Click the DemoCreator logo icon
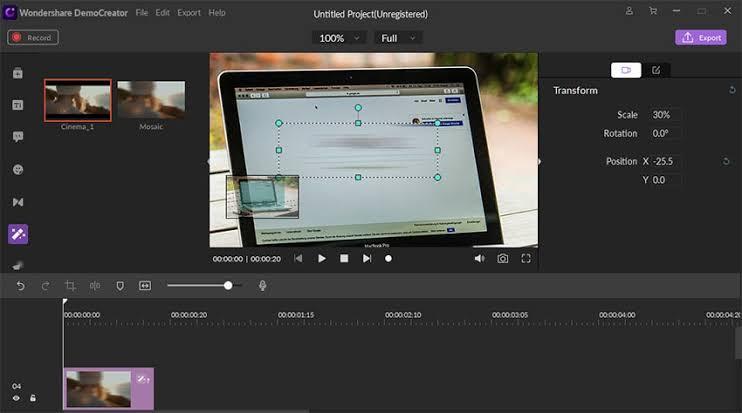This screenshot has width=742, height=413. (9, 12)
